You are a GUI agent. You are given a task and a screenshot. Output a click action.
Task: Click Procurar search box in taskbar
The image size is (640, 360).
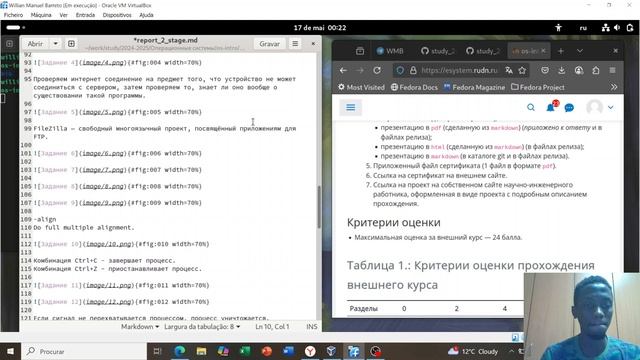point(84,351)
